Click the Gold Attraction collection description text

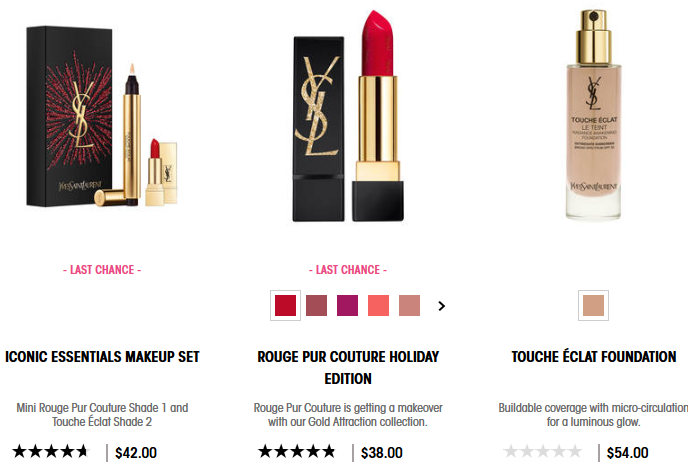point(348,415)
